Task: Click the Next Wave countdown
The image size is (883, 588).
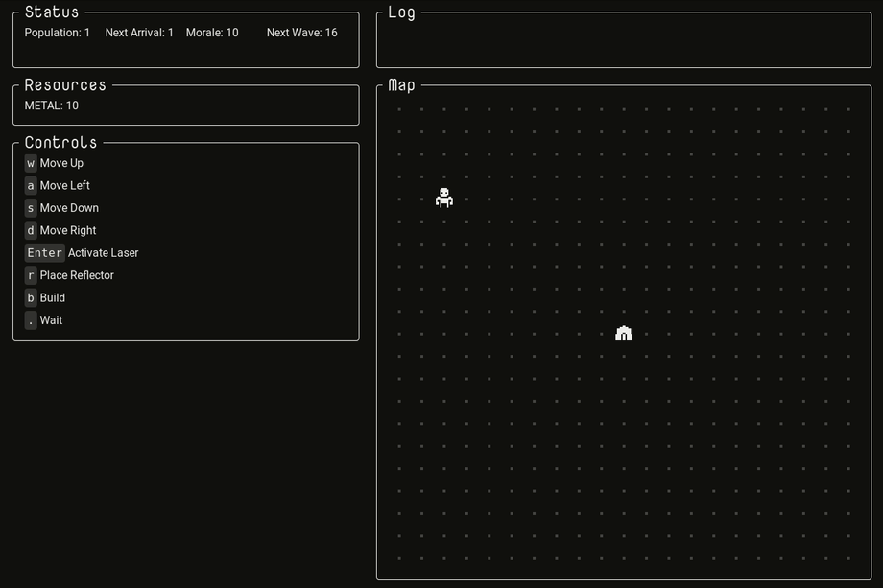Action: point(301,33)
